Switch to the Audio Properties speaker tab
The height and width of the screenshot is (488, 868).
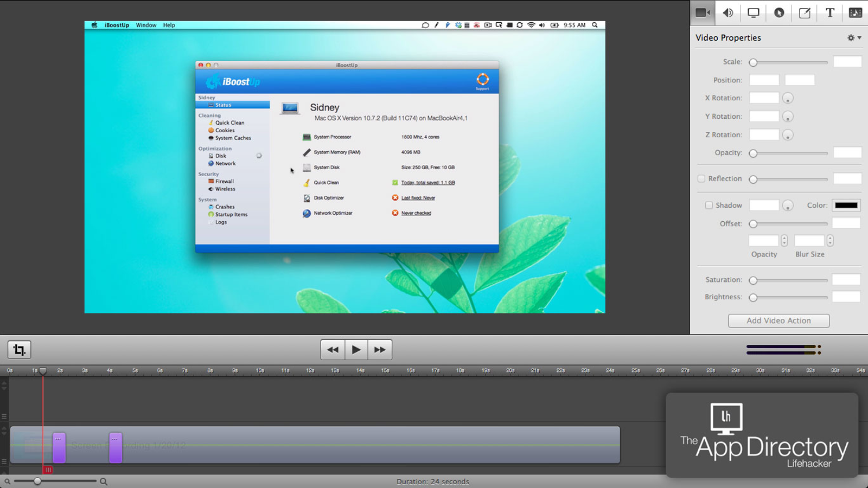pyautogui.click(x=728, y=12)
